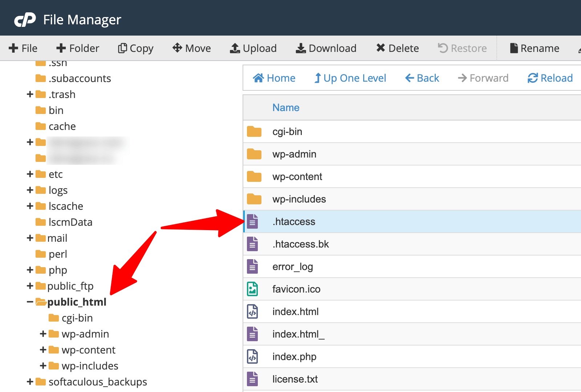The image size is (581, 392).
Task: Select the .htaccess.bk file name
Action: (x=301, y=244)
